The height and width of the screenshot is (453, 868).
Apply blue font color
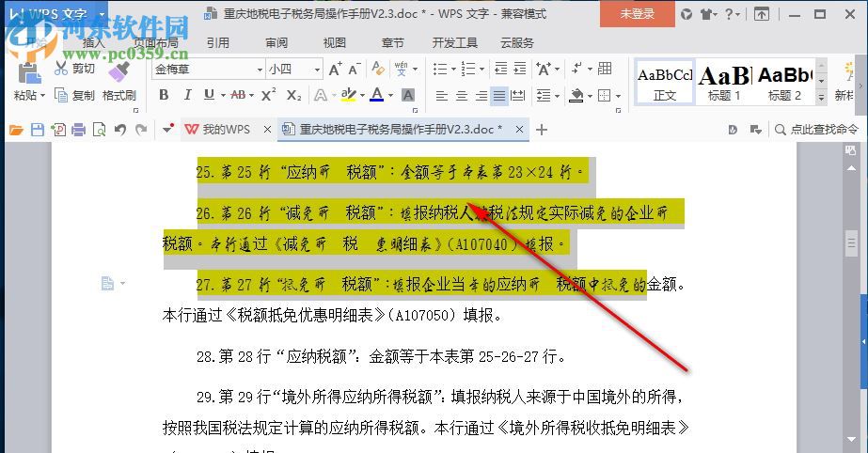pyautogui.click(x=377, y=95)
